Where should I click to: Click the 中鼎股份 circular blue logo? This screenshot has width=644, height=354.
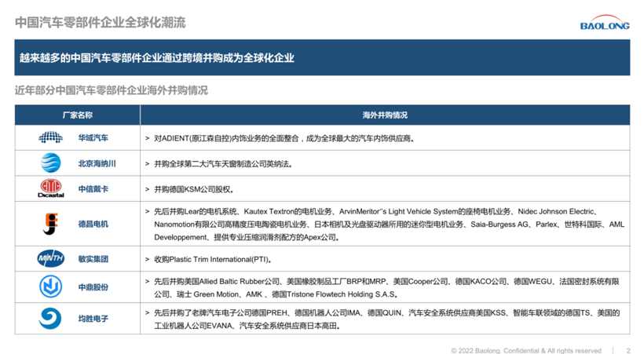pyautogui.click(x=50, y=286)
